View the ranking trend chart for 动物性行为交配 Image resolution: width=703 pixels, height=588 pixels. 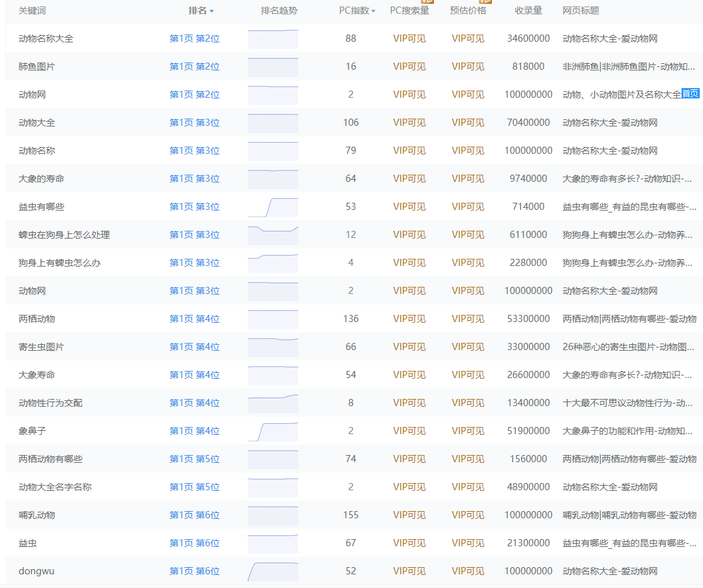272,404
